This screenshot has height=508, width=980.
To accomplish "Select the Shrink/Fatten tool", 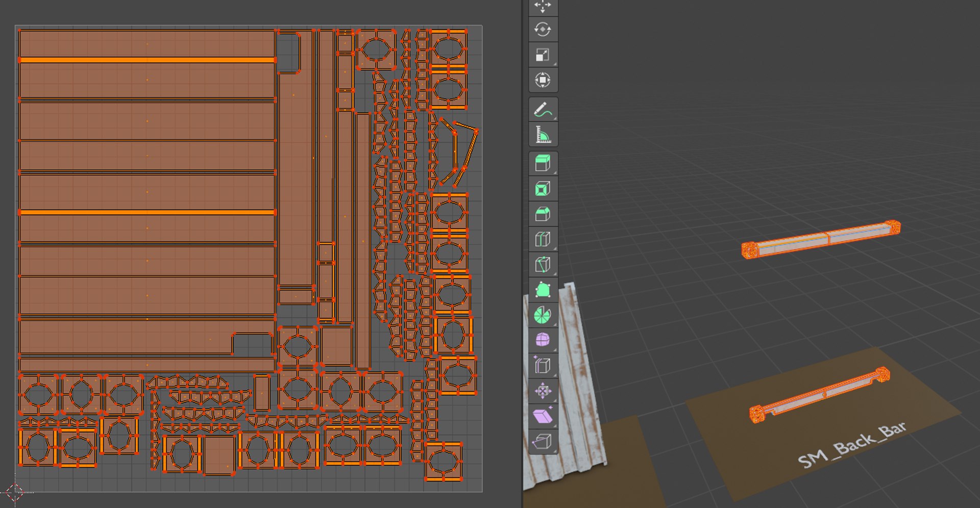I will coord(543,391).
